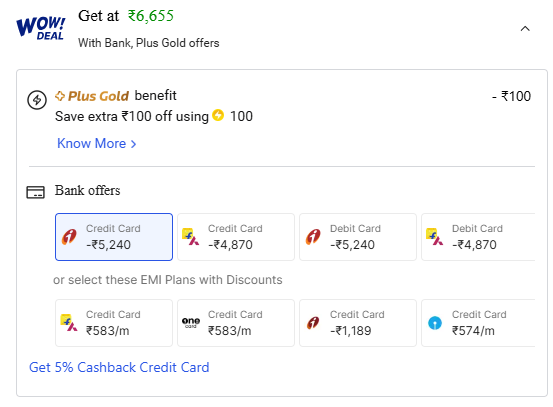The image size is (553, 407).
Task: Choose Flipkart Axis Debit Card -₹4,870 offer
Action: click(478, 237)
